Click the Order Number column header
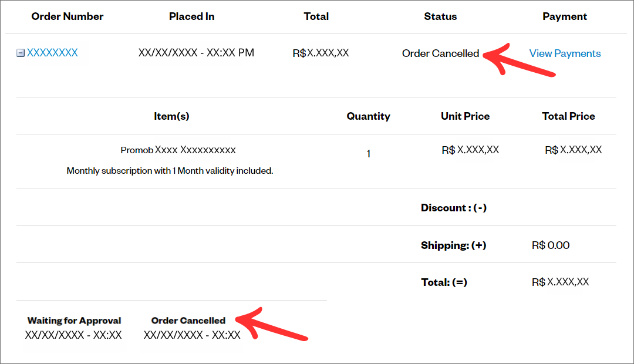This screenshot has height=364, width=634. coord(68,16)
